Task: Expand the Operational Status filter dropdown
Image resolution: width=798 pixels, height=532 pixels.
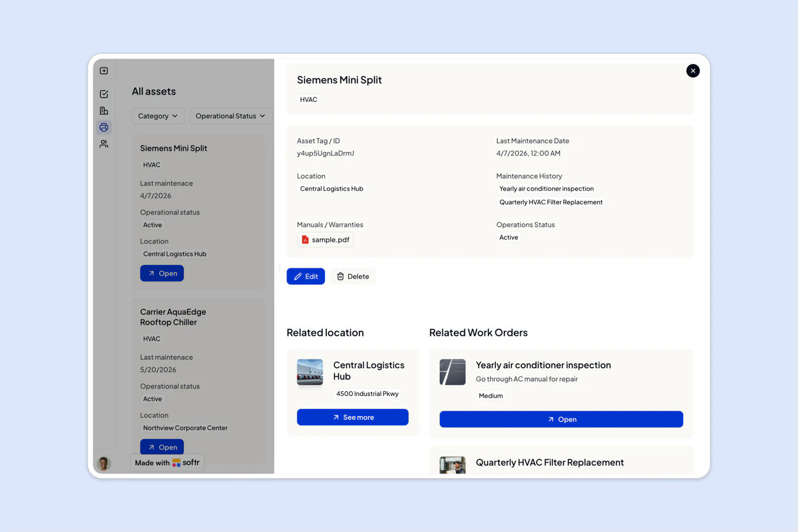Action: 231,116
